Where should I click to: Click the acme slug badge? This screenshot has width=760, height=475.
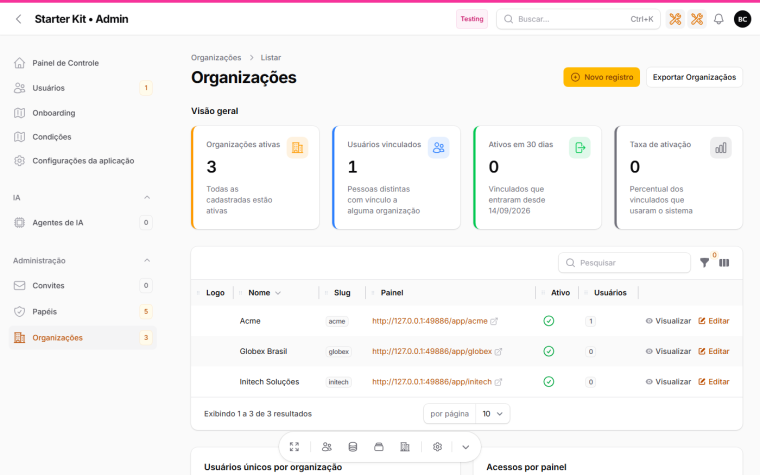tap(337, 321)
